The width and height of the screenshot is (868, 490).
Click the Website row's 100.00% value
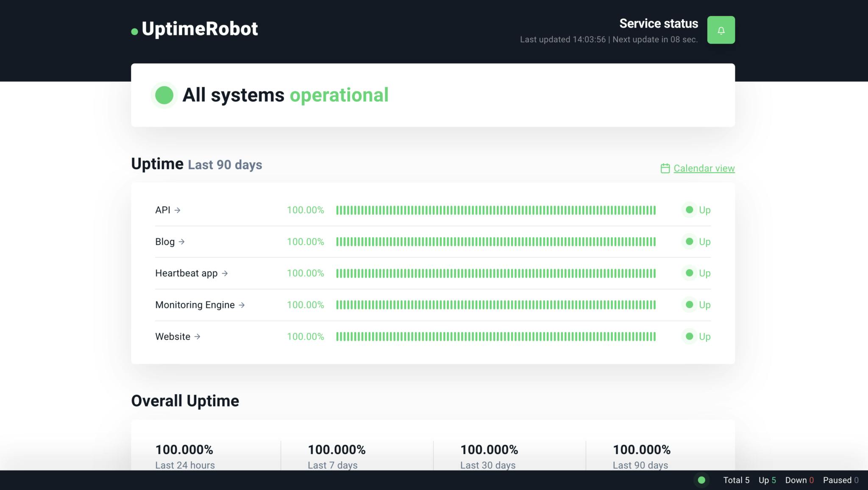306,337
